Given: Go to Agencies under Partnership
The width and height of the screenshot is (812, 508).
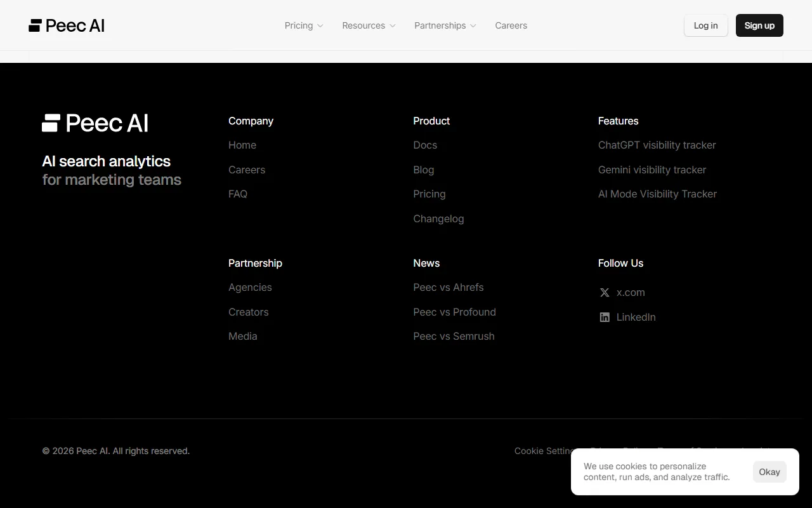Looking at the screenshot, I should click(x=250, y=288).
